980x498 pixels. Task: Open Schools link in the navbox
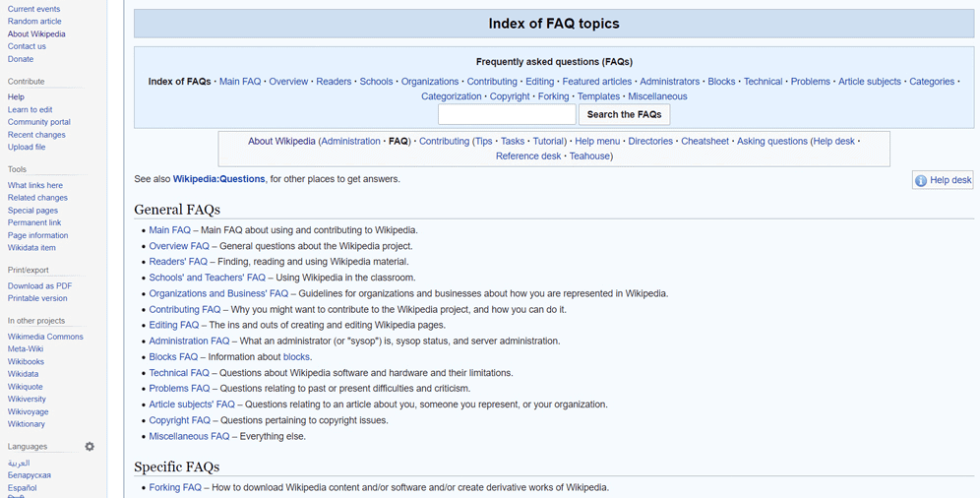376,82
